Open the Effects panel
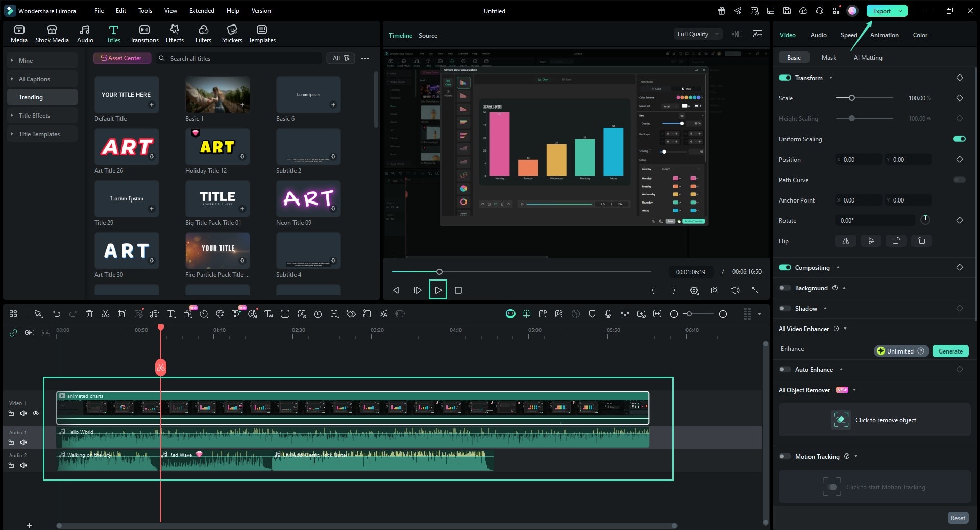The height and width of the screenshot is (530, 980). tap(174, 33)
